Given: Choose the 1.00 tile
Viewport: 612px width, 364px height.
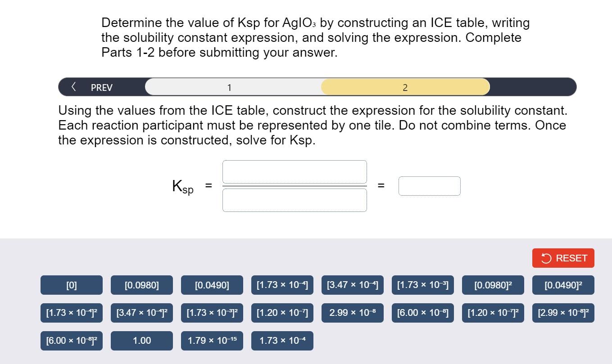Looking at the screenshot, I should [141, 341].
